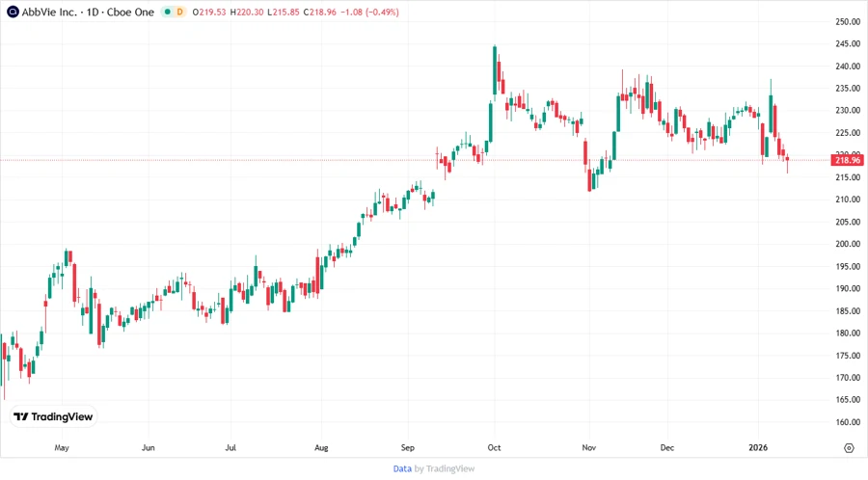
Task: Select the red 218.96 current price label
Action: pyautogui.click(x=847, y=160)
